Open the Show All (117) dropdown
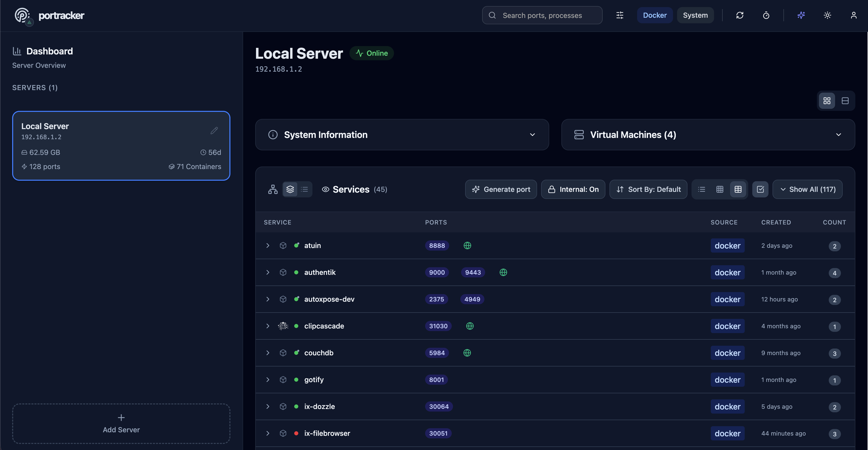Screen dimensions: 868x450 [x=807, y=189]
